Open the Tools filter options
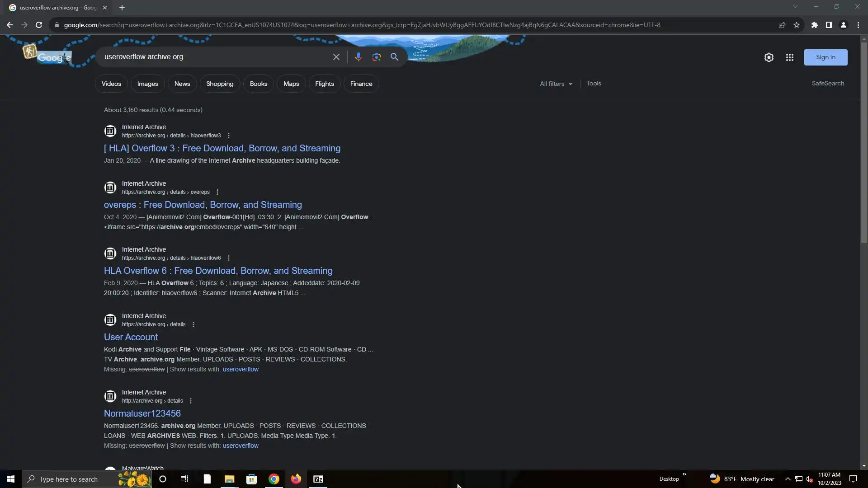Screen dimensions: 868x488 point(593,83)
